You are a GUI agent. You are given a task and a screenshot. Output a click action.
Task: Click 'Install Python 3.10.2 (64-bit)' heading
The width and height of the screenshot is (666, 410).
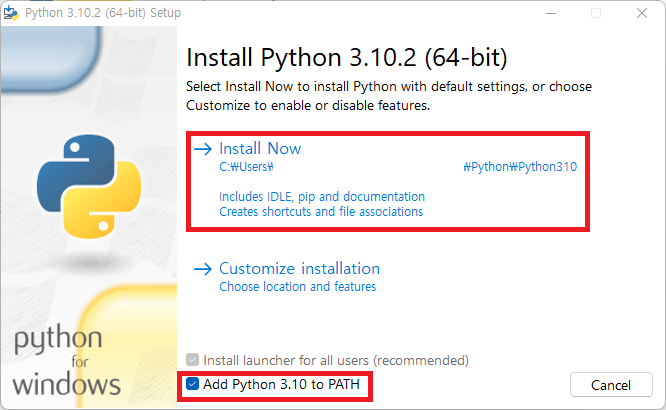[347, 57]
